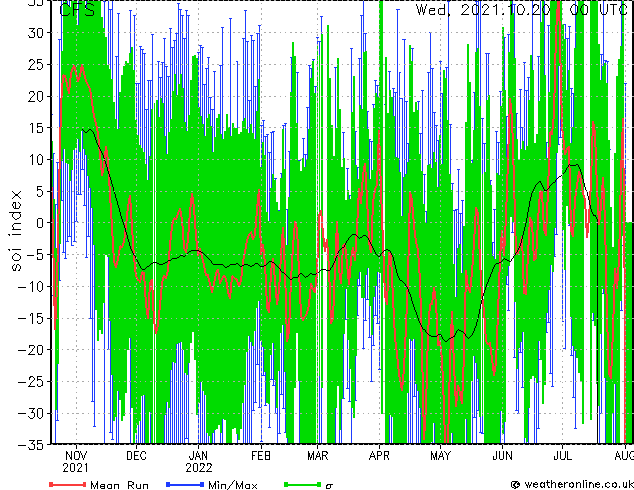
Task: Click the JAN 2022 axis label
Action: 199,462
